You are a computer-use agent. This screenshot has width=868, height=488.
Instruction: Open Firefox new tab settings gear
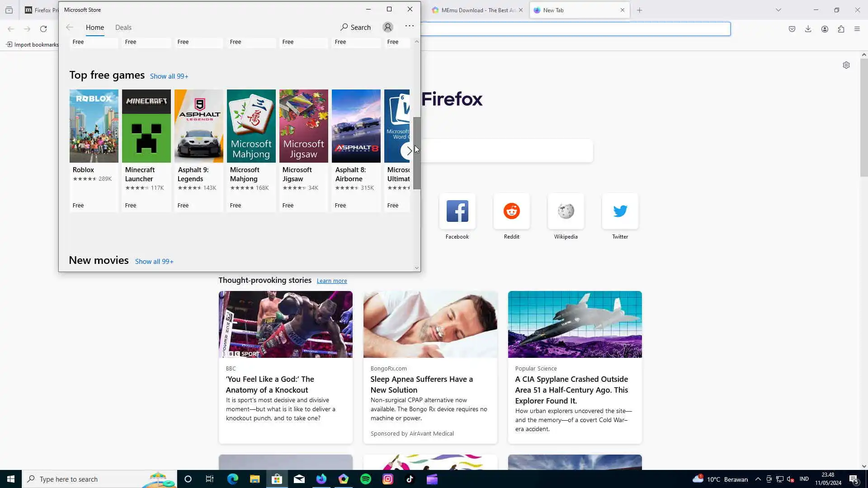846,65
